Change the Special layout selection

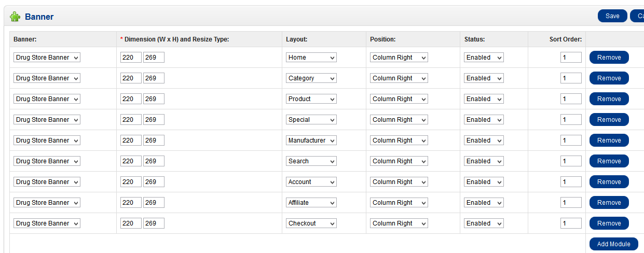(x=311, y=120)
